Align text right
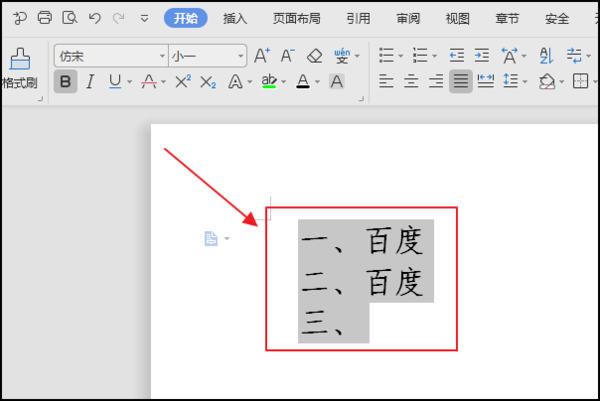Screen dimensions: 600x401 point(436,82)
